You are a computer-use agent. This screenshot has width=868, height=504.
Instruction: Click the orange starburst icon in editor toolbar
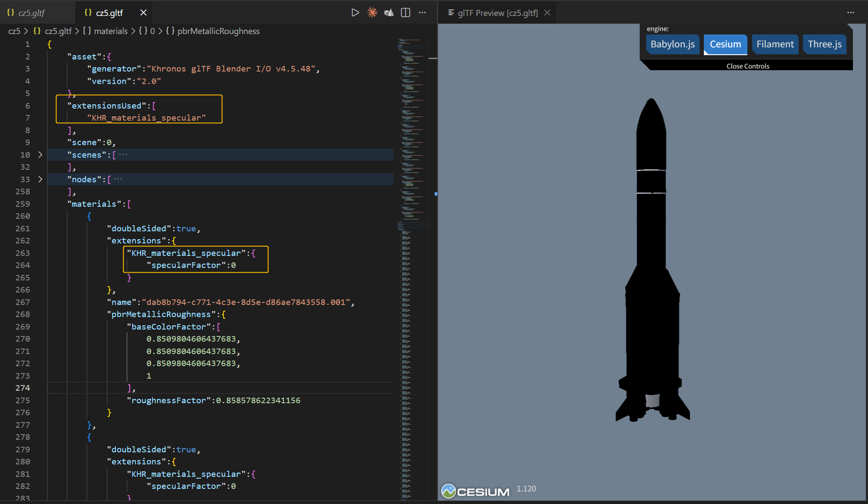pos(372,12)
